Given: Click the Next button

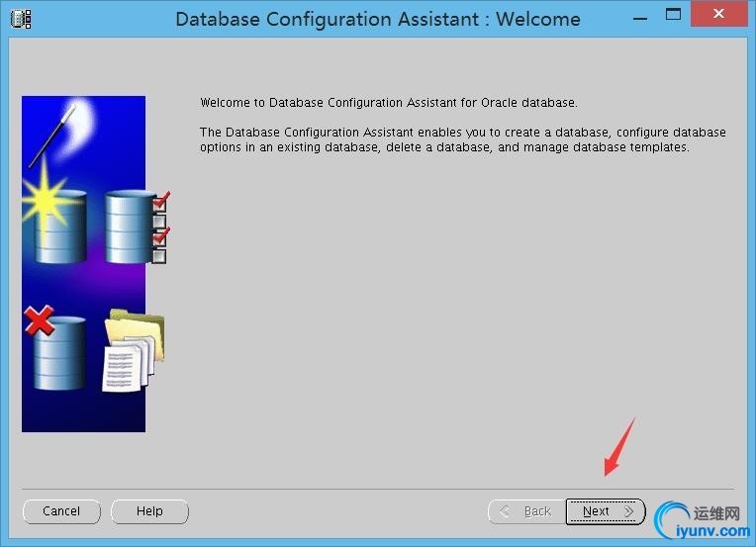Looking at the screenshot, I should [x=606, y=511].
